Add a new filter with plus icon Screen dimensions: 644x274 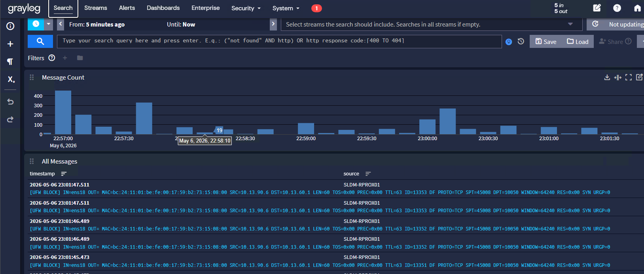65,58
